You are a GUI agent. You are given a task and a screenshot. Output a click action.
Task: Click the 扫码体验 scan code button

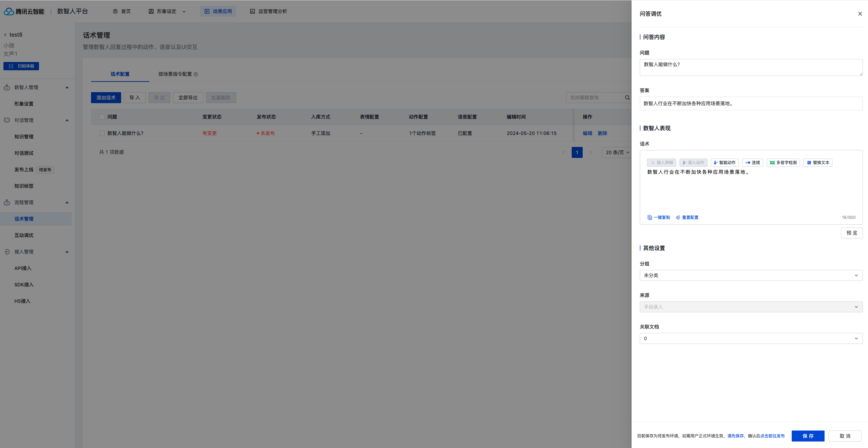pos(21,66)
